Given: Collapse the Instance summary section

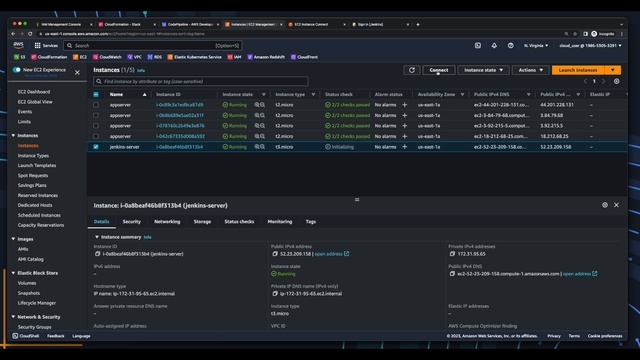Looking at the screenshot, I should pyautogui.click(x=97, y=237).
